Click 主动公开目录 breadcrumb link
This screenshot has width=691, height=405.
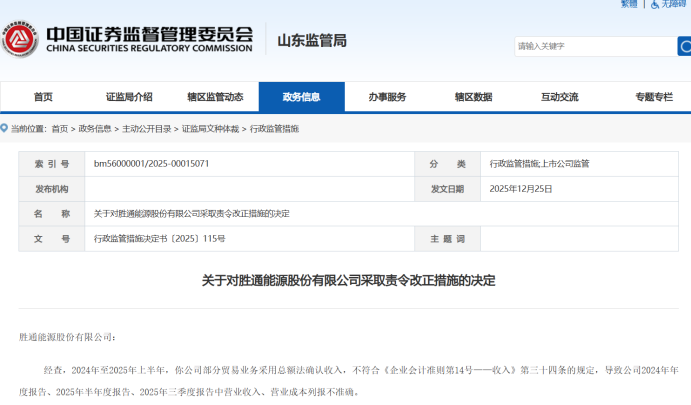146,129
